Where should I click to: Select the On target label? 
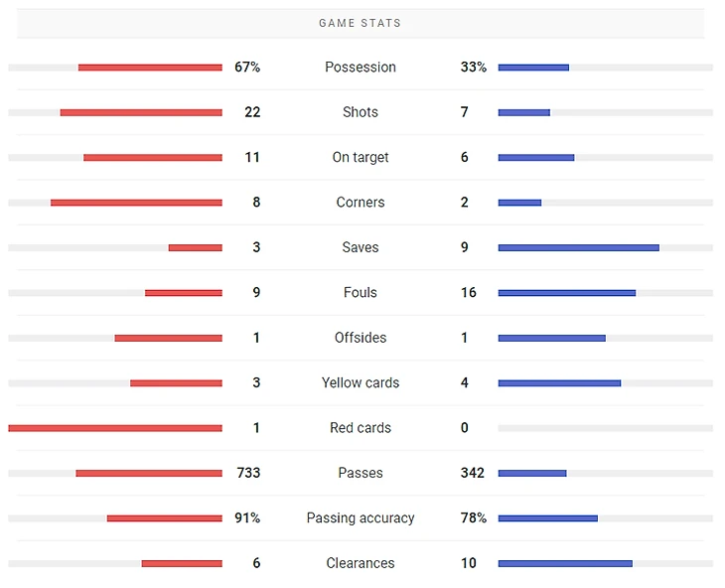pyautogui.click(x=361, y=157)
